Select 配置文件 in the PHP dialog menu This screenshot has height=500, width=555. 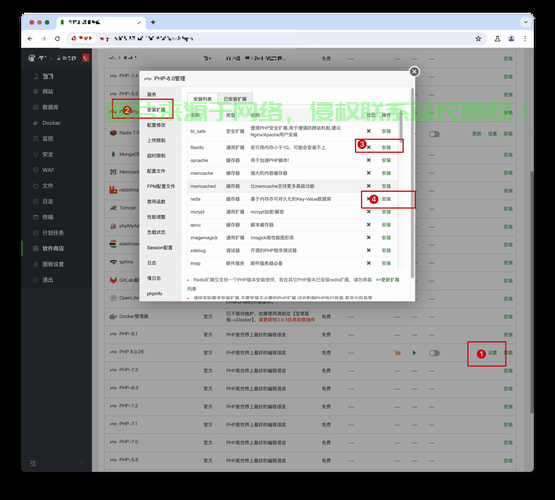tap(156, 171)
